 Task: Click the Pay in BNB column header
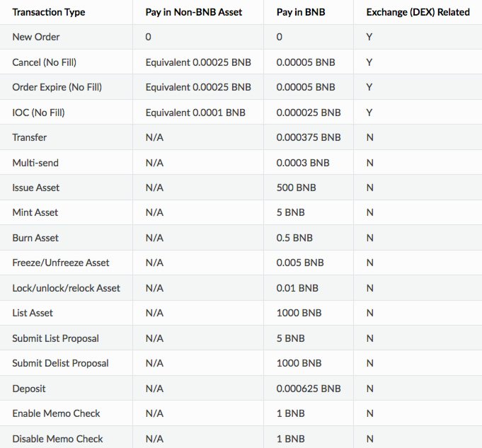point(301,12)
